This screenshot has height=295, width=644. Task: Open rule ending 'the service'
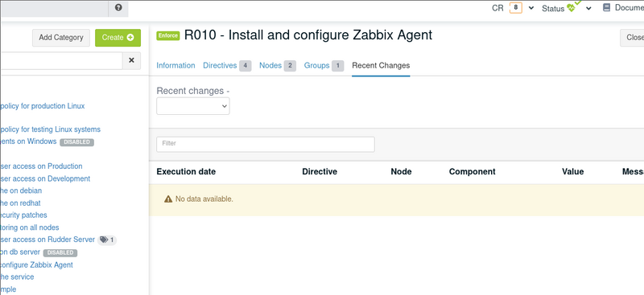click(x=17, y=277)
